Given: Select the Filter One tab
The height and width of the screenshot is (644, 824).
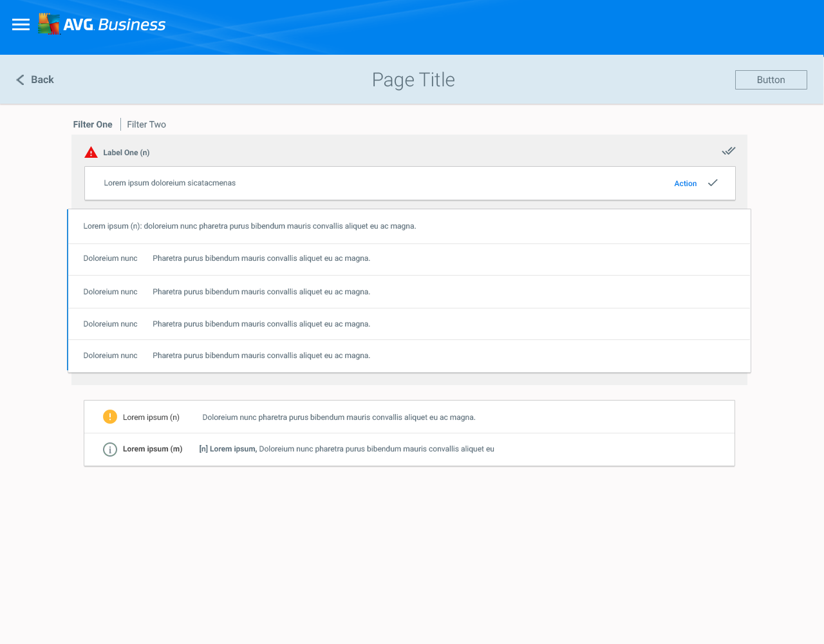Looking at the screenshot, I should 93,124.
